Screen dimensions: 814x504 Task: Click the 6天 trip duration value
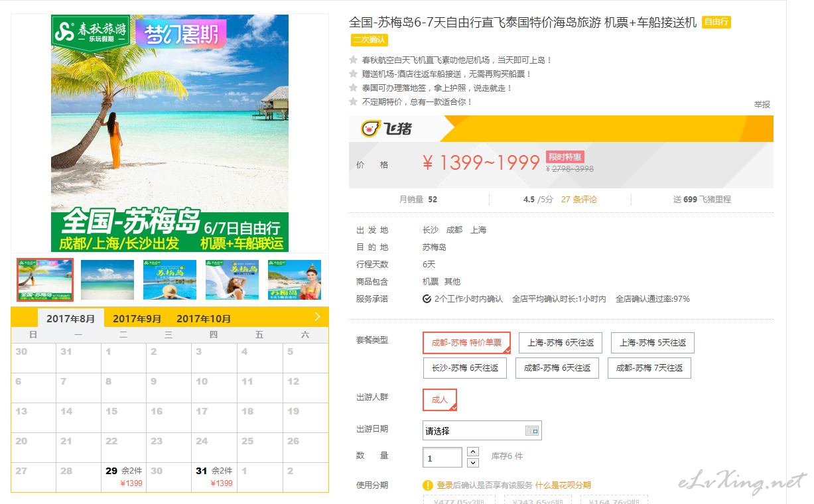pyautogui.click(x=429, y=265)
